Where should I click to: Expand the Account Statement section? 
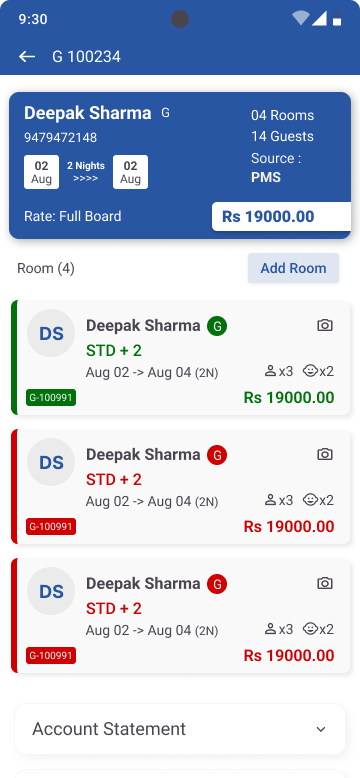tap(180, 729)
